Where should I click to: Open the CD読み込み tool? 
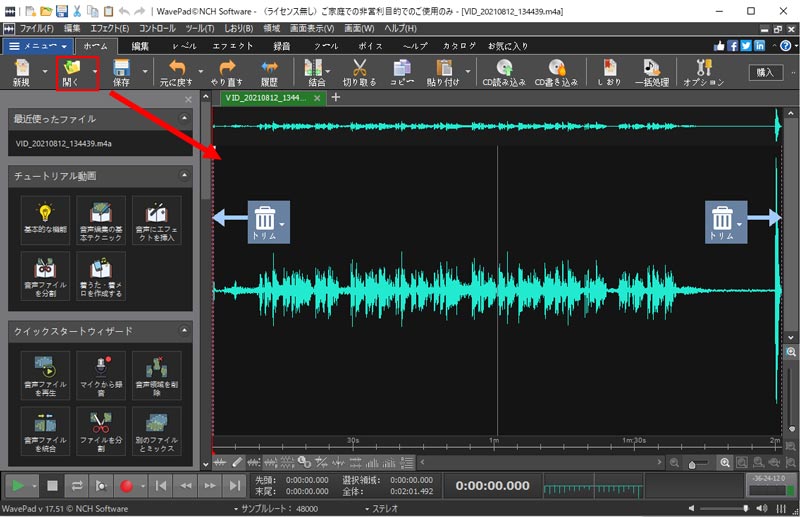[x=503, y=69]
